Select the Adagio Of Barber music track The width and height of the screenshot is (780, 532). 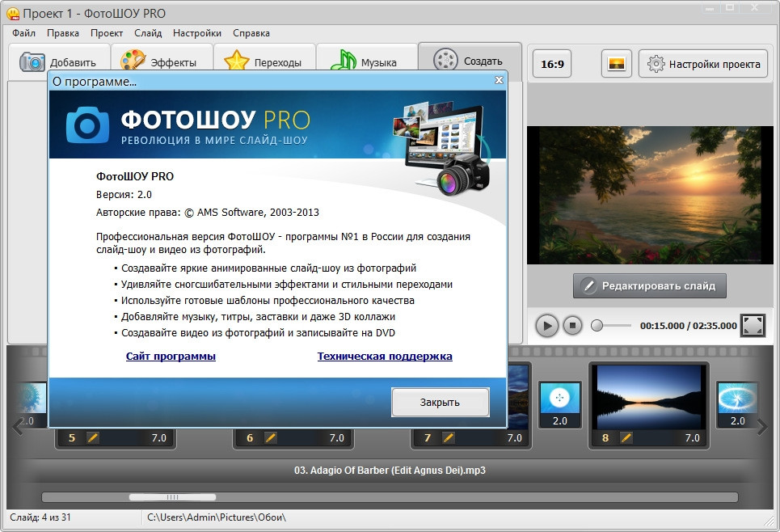pos(390,471)
